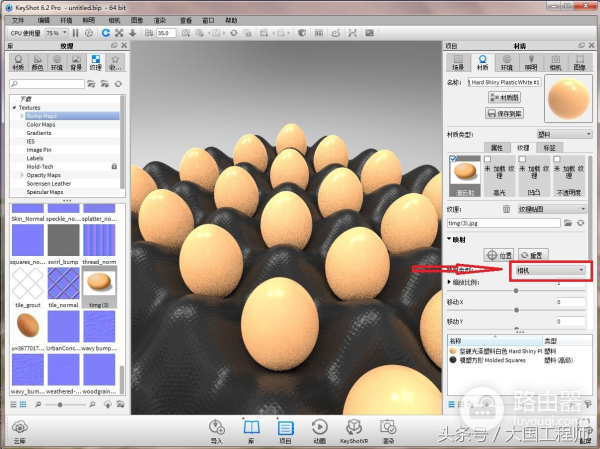600x449 pixels.
Task: Open the Environments library tab icon
Action: [x=57, y=62]
